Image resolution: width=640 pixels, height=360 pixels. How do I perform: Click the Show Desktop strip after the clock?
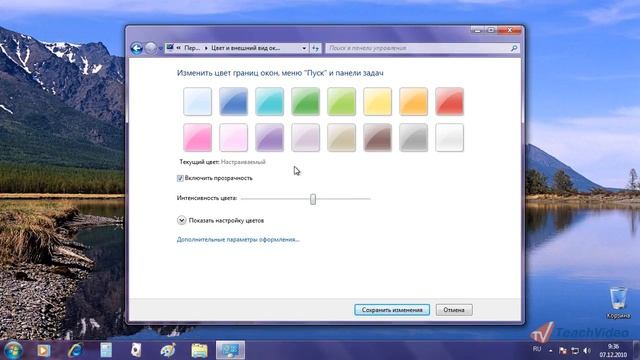[x=636, y=350]
